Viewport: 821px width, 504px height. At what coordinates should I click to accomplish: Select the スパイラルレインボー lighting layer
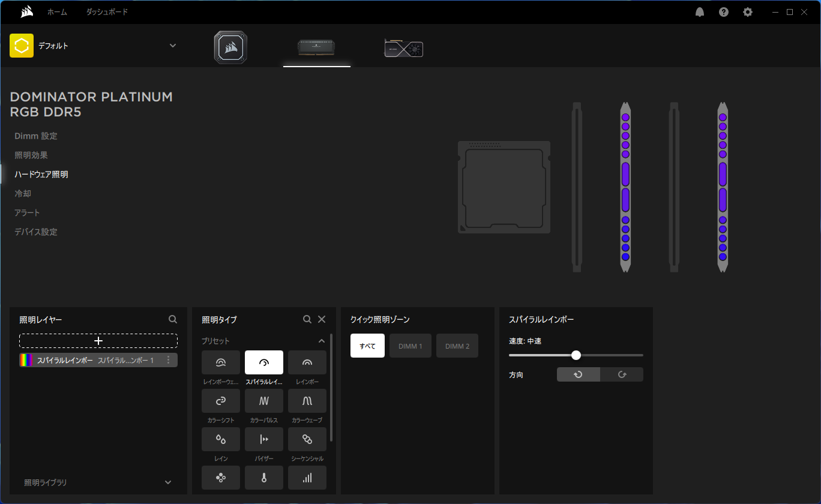98,360
